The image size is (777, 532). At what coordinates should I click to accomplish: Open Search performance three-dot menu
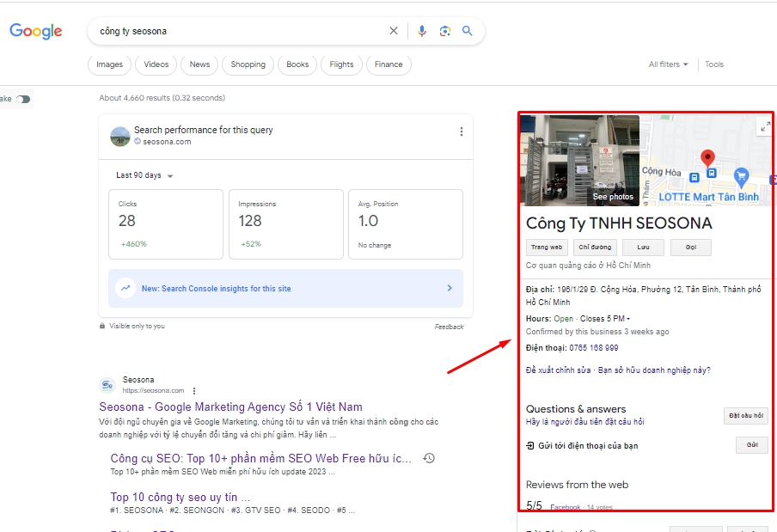point(461,131)
